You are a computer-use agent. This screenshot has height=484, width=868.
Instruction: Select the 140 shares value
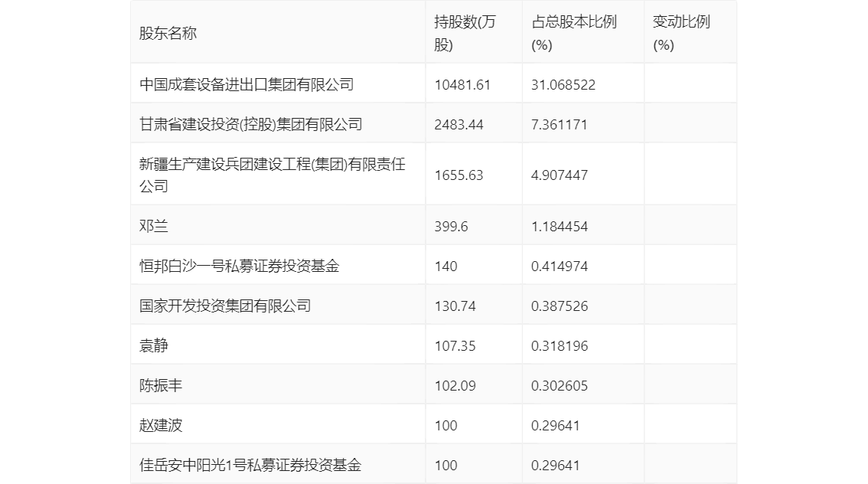tap(445, 267)
